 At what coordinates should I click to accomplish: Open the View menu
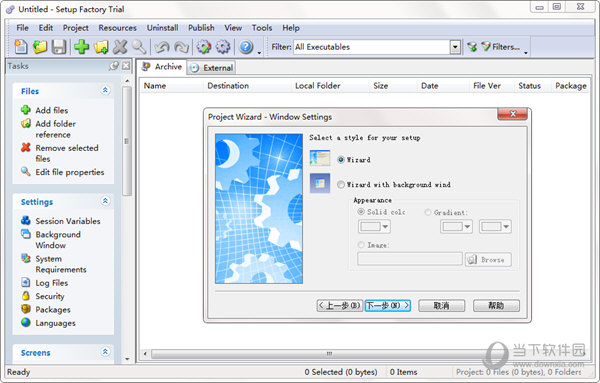[233, 28]
